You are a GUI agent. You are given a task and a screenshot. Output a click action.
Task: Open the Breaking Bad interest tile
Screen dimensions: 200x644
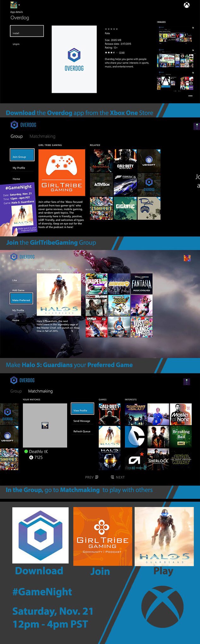[x=181, y=437]
